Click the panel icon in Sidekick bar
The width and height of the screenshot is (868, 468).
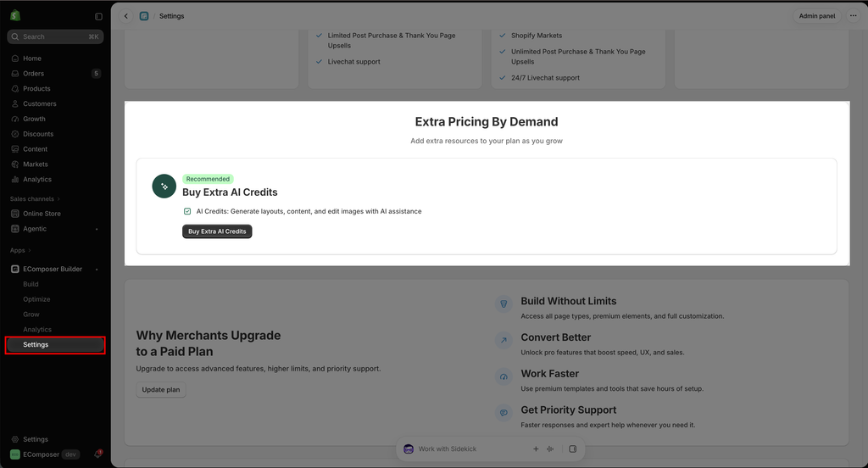[573, 449]
